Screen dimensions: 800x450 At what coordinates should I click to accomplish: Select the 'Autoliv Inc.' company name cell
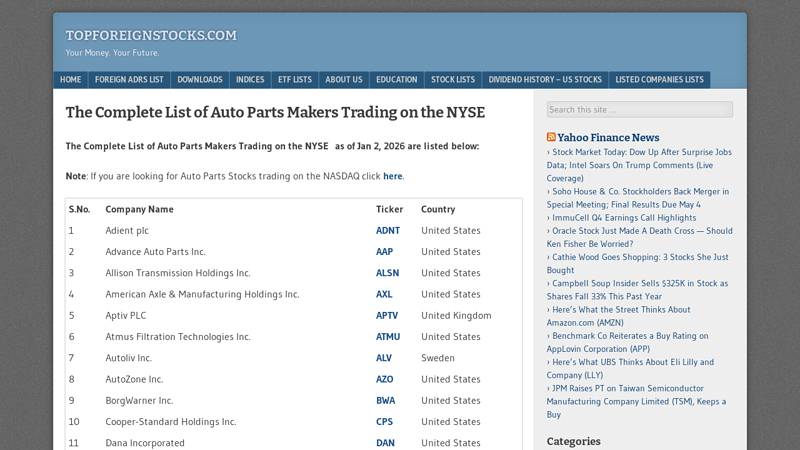129,358
